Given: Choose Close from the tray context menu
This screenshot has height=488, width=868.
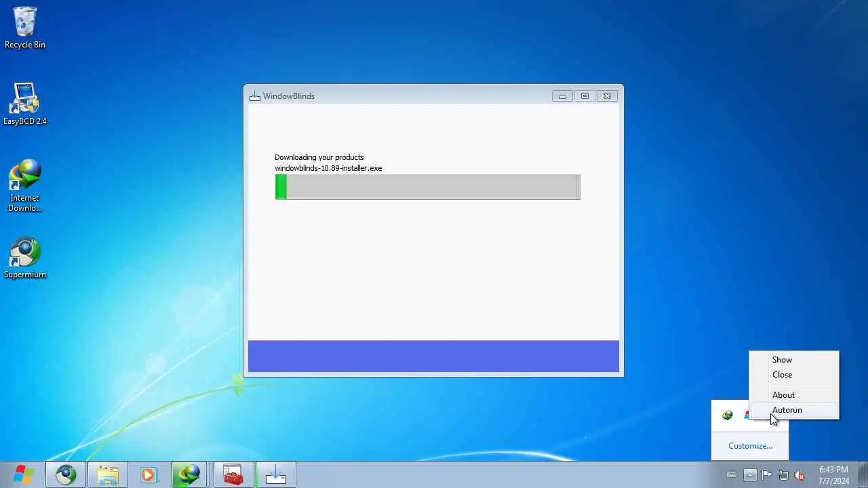Looking at the screenshot, I should coord(794,375).
